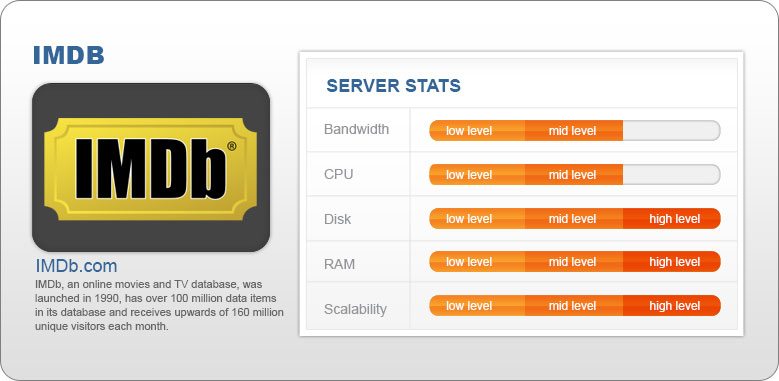Select RAM high level segment
779x381 pixels.
(x=672, y=262)
